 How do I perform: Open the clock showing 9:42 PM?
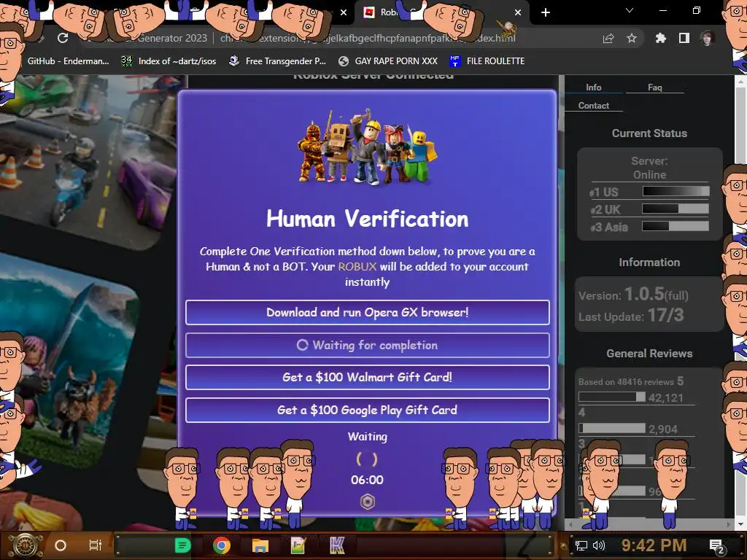[x=654, y=545]
